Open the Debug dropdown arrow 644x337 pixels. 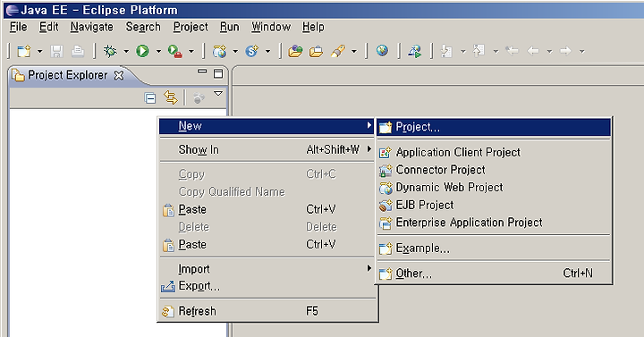point(126,52)
